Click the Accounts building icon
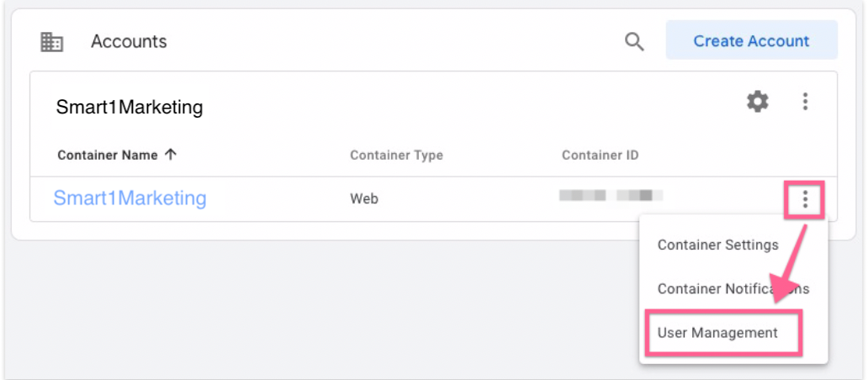This screenshot has height=380, width=868. tap(52, 42)
